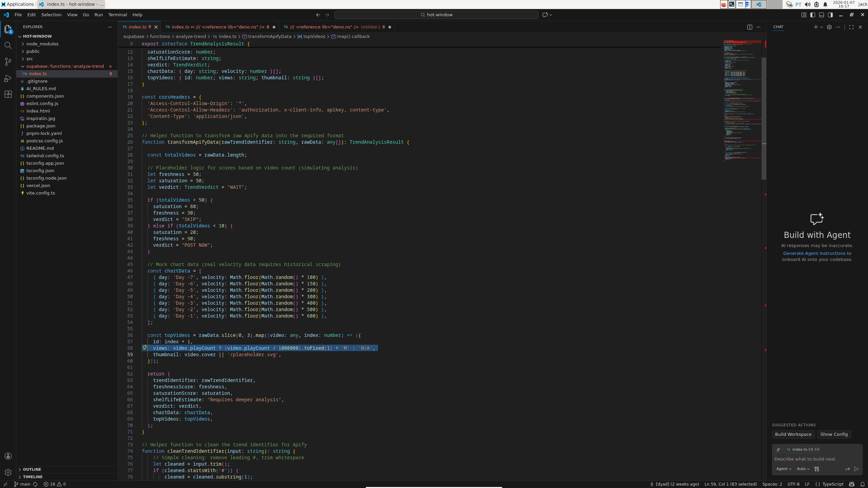Screen dimensions: 868x488
Task: Focus chat input Describe what to build next
Action: 817,459
